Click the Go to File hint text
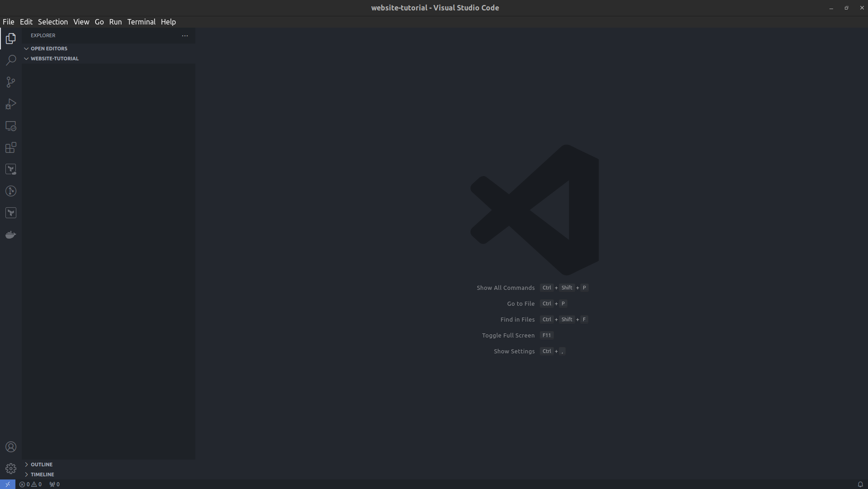The width and height of the screenshot is (868, 489). [x=521, y=303]
